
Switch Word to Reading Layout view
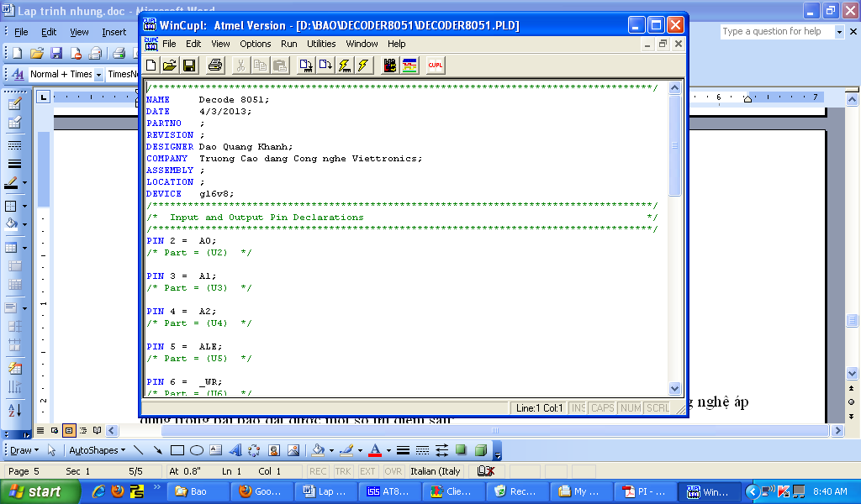click(98, 431)
